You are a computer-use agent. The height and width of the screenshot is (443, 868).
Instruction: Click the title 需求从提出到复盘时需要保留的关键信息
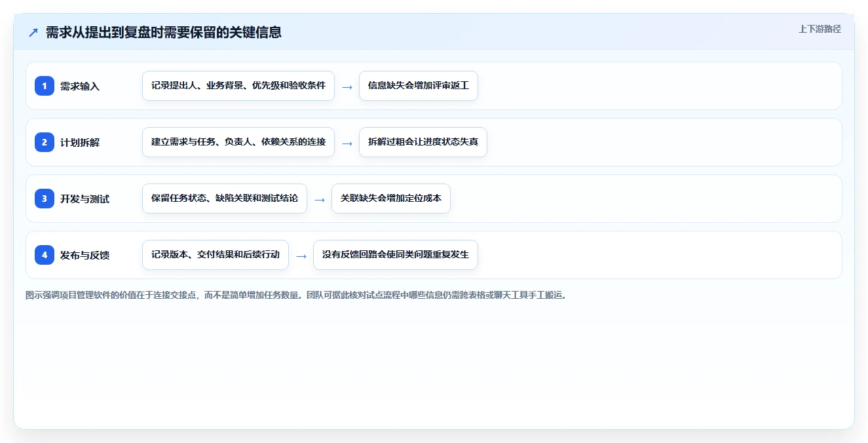click(164, 32)
